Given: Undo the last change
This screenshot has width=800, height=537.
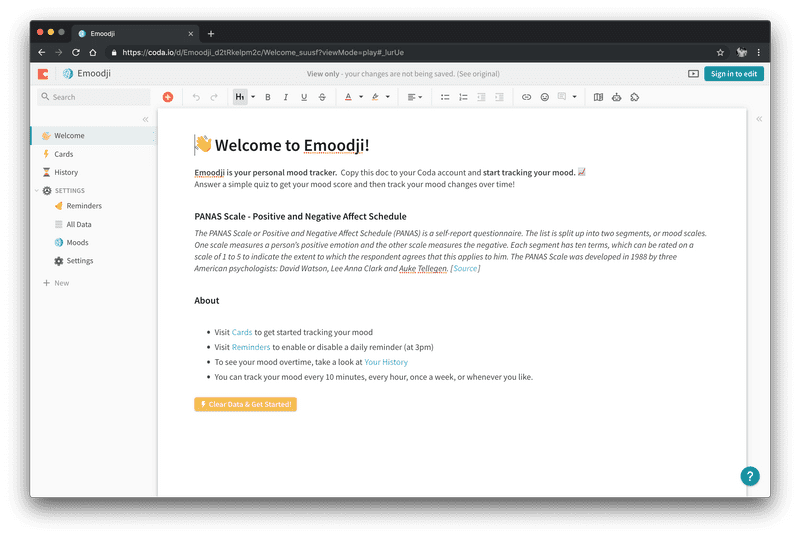Looking at the screenshot, I should (196, 97).
